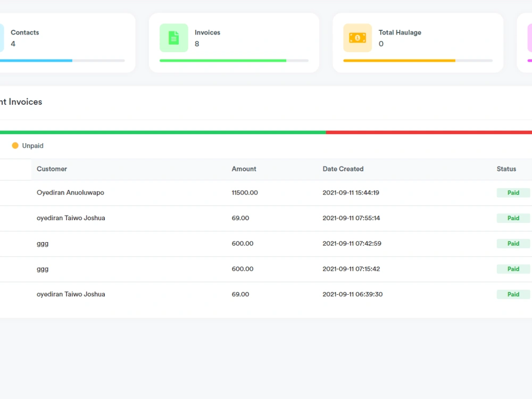Viewport: 532px width, 399px height.
Task: Click the Paid badge on Oyediran Anuoluwapo's invoice
Action: click(513, 193)
